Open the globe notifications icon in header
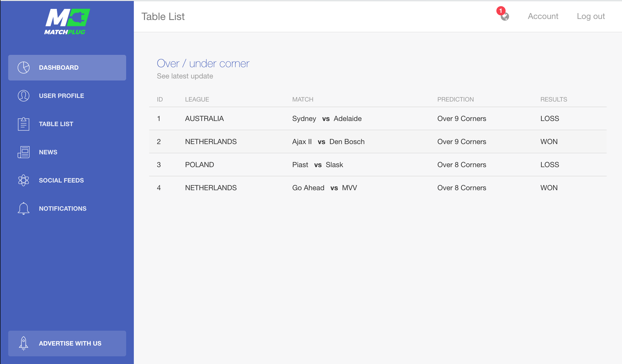The width and height of the screenshot is (622, 364). point(505,17)
